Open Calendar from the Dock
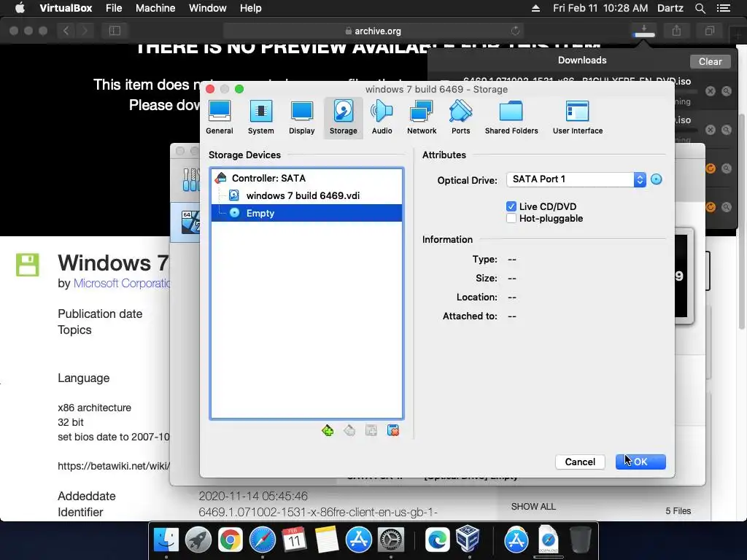747x560 pixels. (295, 540)
